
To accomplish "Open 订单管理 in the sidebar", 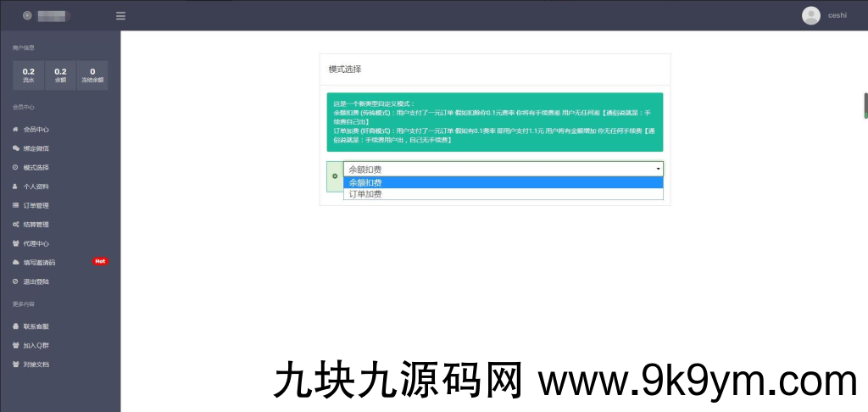I will pos(36,205).
